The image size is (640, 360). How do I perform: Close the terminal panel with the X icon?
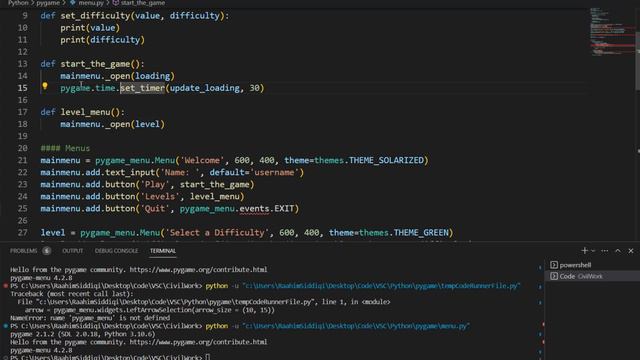[631, 251]
